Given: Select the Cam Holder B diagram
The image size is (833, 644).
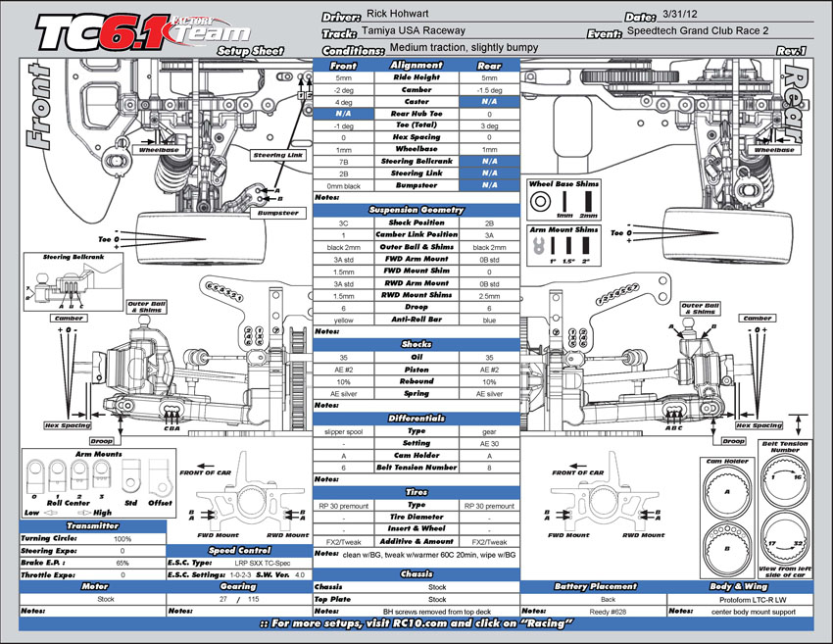Looking at the screenshot, I should pos(727,548).
